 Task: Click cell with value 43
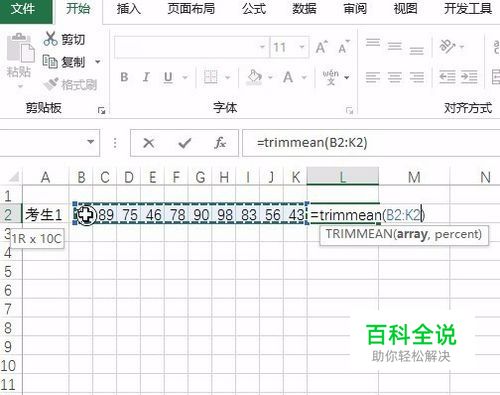(x=296, y=215)
